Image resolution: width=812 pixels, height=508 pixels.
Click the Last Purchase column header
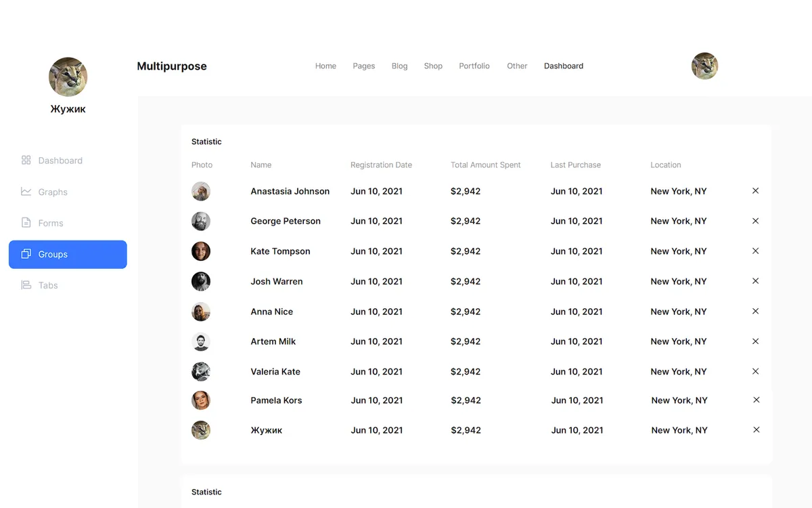tap(576, 165)
